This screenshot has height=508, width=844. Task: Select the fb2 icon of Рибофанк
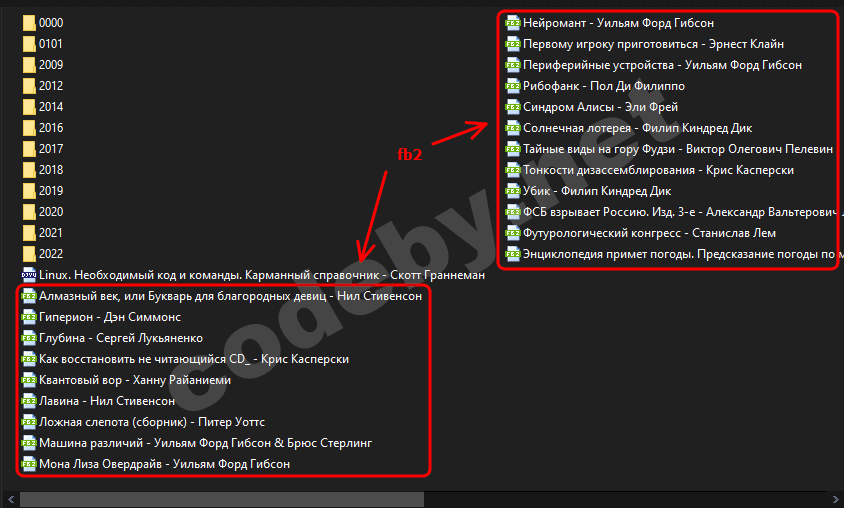pos(513,86)
